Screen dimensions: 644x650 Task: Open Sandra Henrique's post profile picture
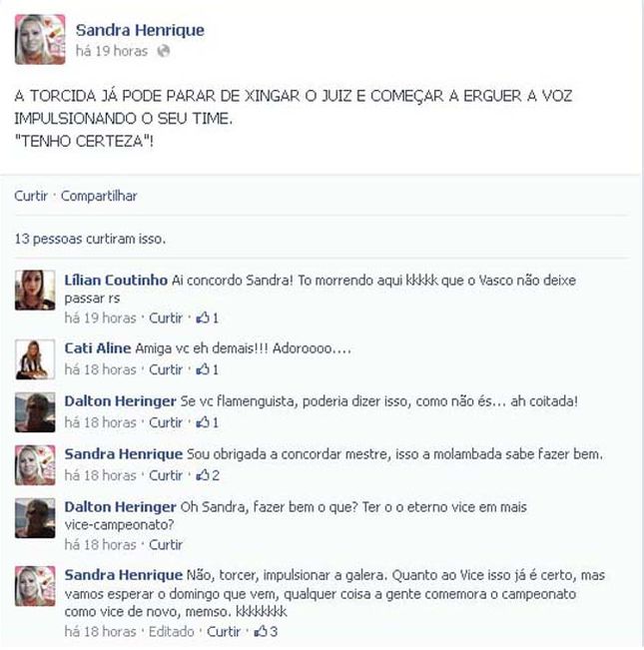coord(40,39)
